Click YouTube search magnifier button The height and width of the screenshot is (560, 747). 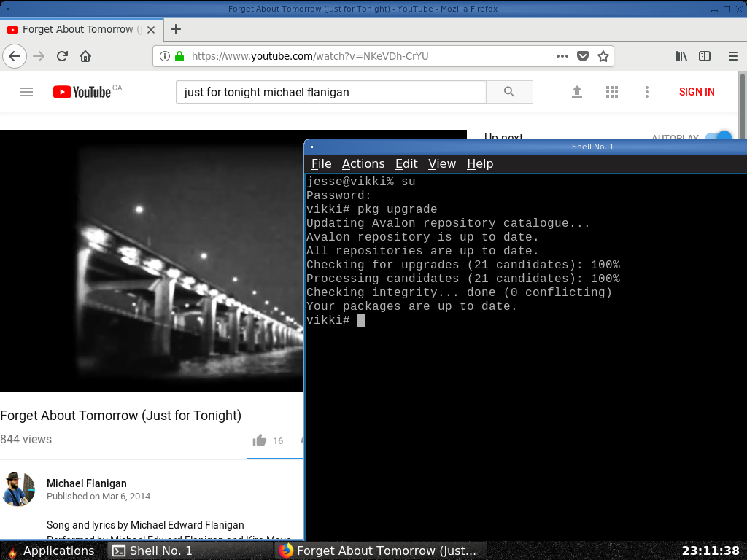(x=509, y=91)
